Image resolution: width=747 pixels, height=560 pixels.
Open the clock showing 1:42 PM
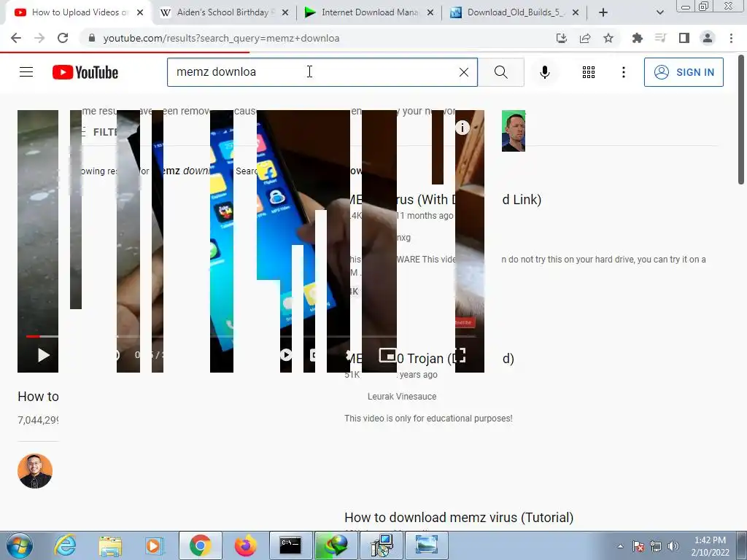(710, 546)
